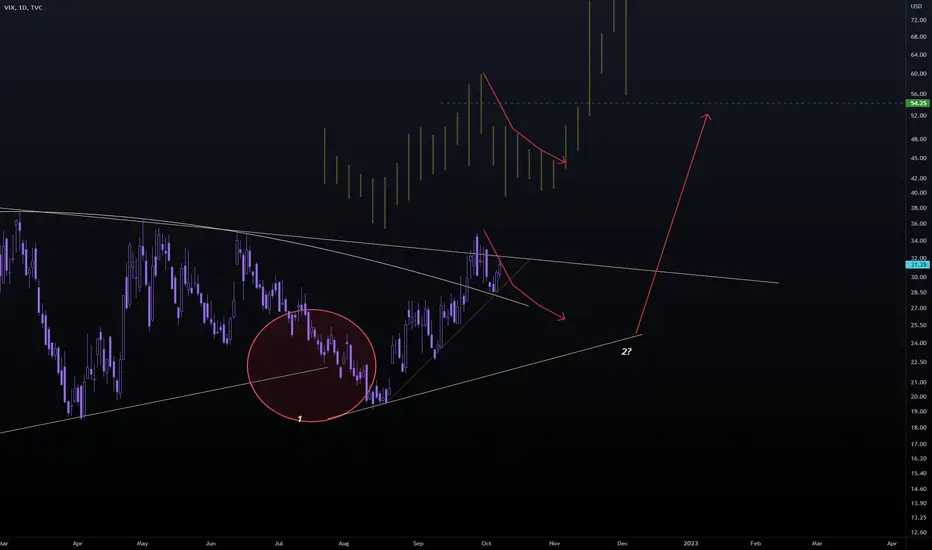
Task: Click the 17.00 price axis value
Action: (918, 444)
